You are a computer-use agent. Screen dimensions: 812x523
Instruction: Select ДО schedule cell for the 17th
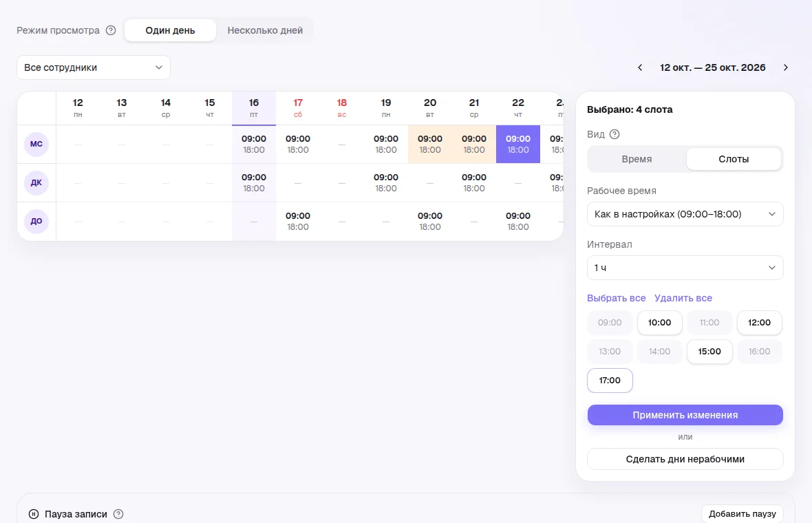298,222
